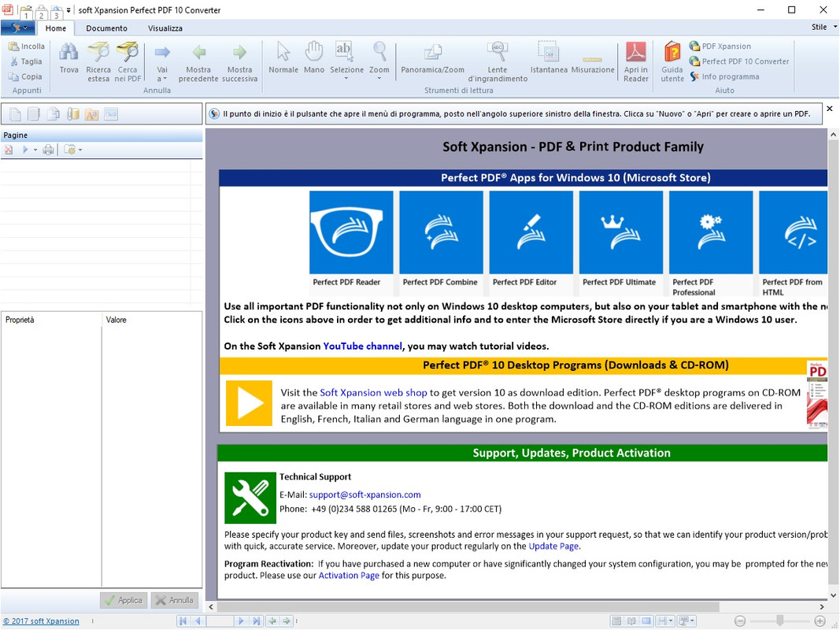Click the Taglia scissors icon

click(14, 61)
